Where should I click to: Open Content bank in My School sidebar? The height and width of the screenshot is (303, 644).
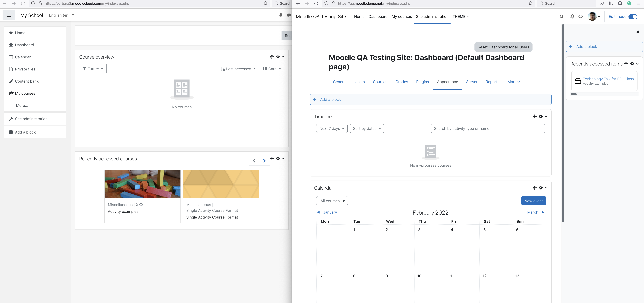point(35,81)
